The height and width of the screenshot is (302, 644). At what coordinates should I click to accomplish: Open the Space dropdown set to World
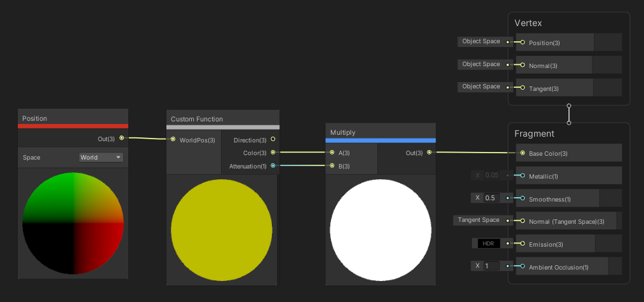pos(101,157)
